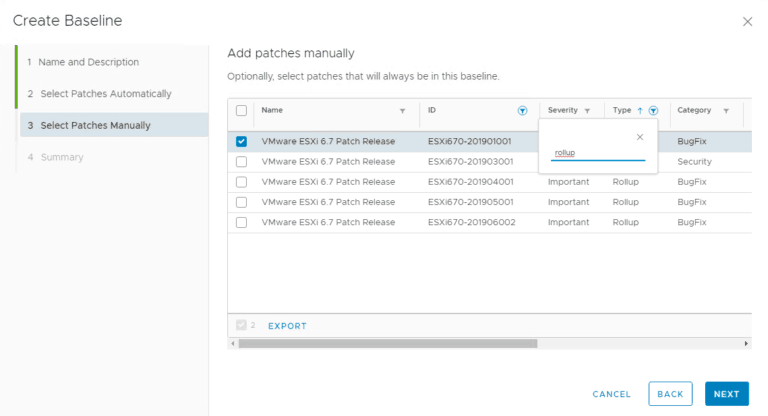Check the ESXi670-201903001 patch checkbox
The image size is (768, 416).
[241, 162]
